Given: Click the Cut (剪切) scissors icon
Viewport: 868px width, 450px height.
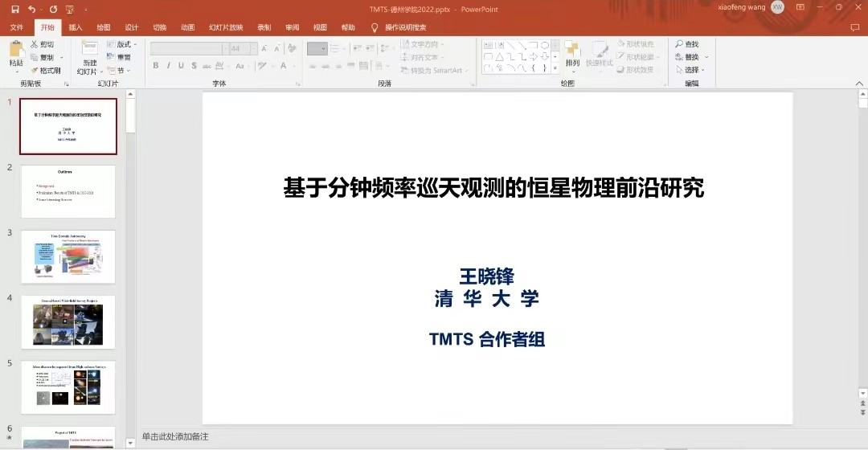Looking at the screenshot, I should pos(34,44).
